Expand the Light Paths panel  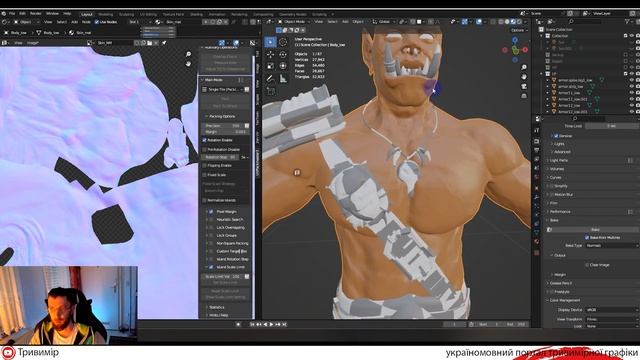point(558,160)
